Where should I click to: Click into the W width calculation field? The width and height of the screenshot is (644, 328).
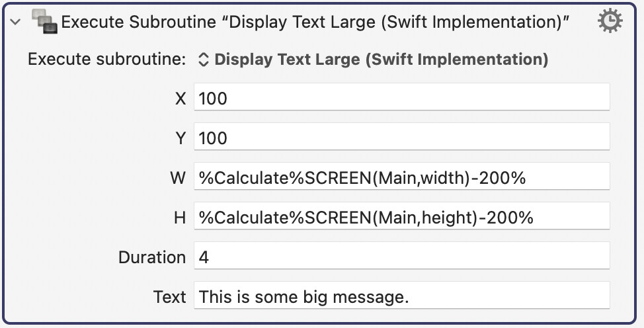pos(401,178)
